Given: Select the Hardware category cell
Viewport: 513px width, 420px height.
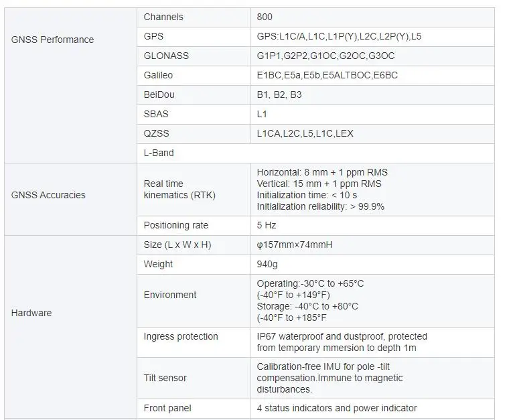Looking at the screenshot, I should 71,327.
